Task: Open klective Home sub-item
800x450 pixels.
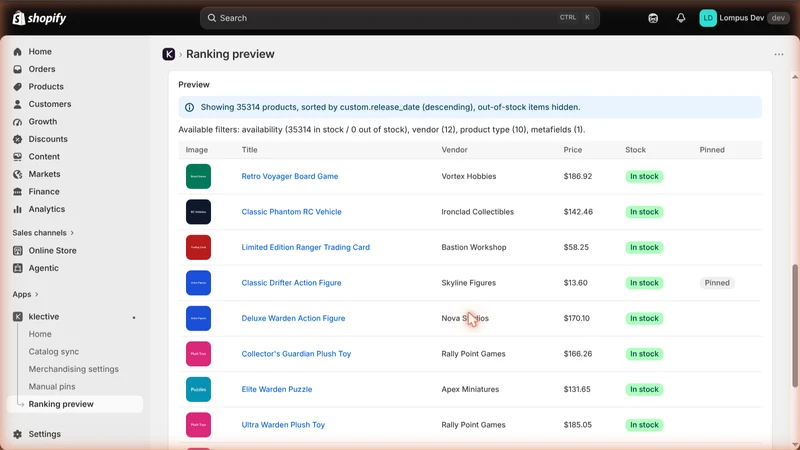Action: click(x=40, y=334)
